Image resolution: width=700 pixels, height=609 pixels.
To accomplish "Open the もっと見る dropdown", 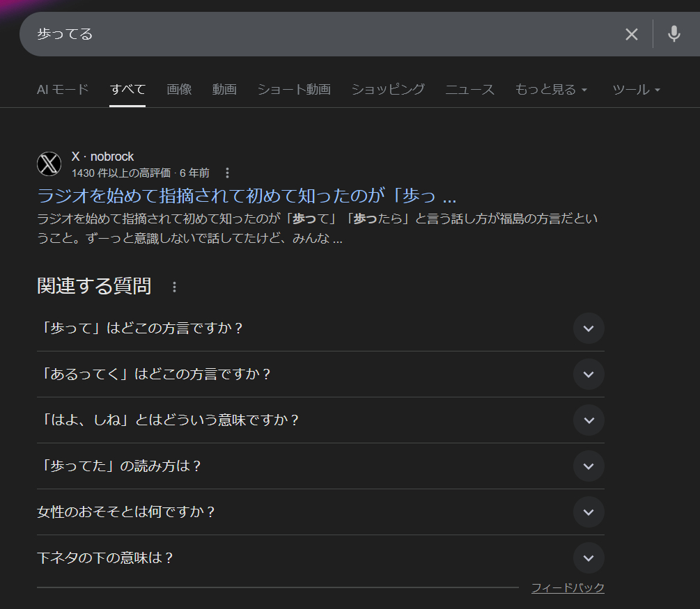I will click(551, 89).
